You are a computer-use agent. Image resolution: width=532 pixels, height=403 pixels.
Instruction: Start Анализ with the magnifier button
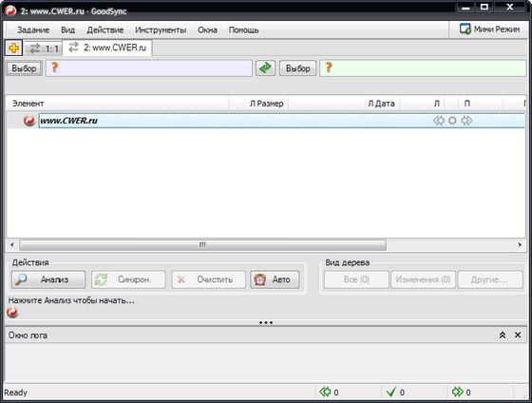pyautogui.click(x=48, y=279)
